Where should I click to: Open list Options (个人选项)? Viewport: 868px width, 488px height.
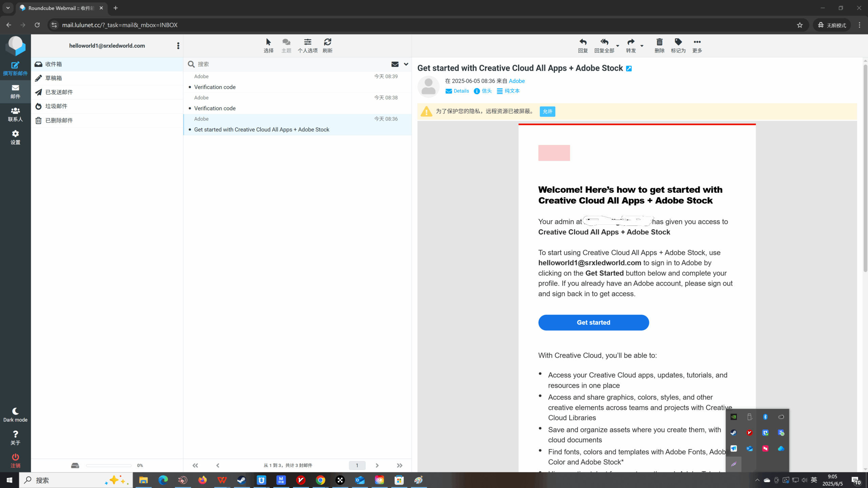point(308,45)
